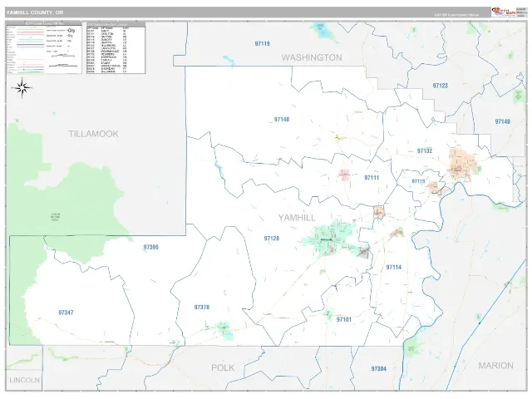Click the TILLAMOOK county label
This screenshot has width=532, height=399.
pyautogui.click(x=93, y=134)
